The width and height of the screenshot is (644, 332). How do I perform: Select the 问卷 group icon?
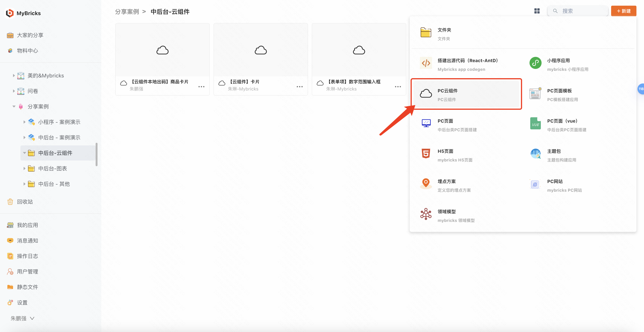point(21,91)
